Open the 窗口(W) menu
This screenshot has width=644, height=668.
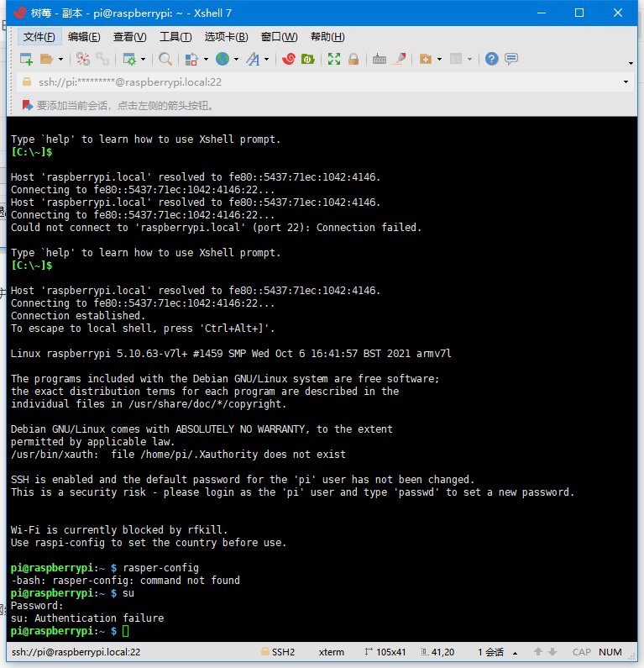point(280,37)
